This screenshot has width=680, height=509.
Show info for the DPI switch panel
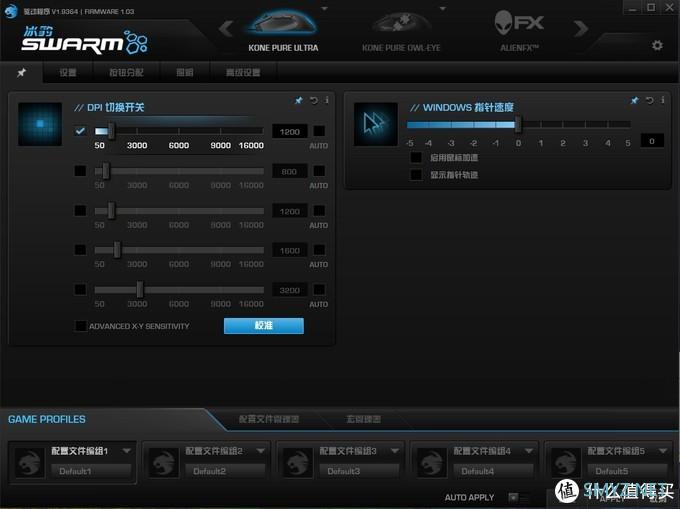[x=327, y=101]
